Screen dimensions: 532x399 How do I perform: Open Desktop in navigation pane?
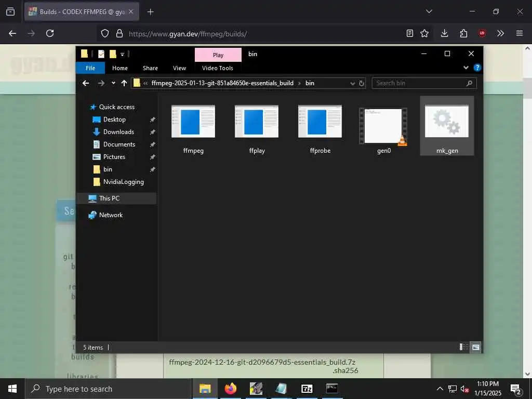(x=114, y=119)
